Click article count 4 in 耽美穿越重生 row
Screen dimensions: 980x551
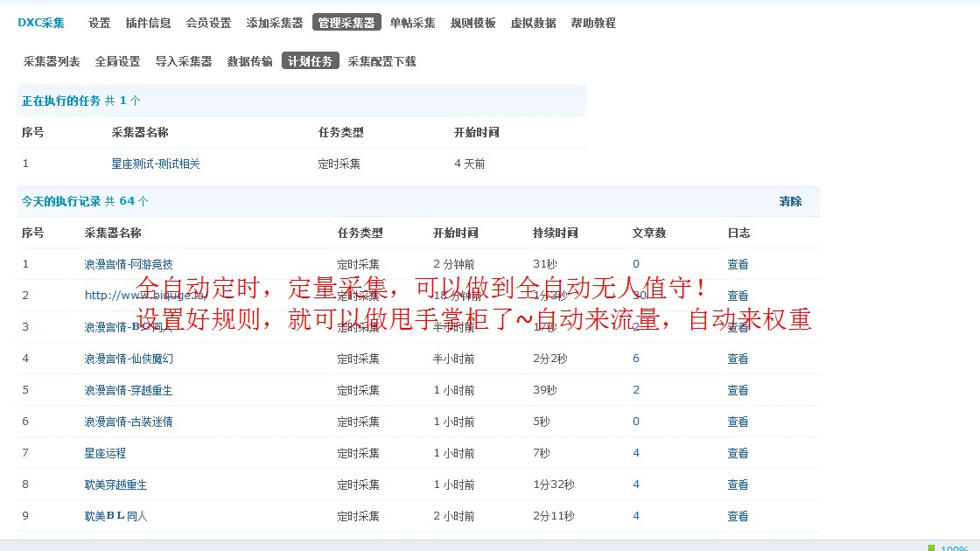click(636, 484)
